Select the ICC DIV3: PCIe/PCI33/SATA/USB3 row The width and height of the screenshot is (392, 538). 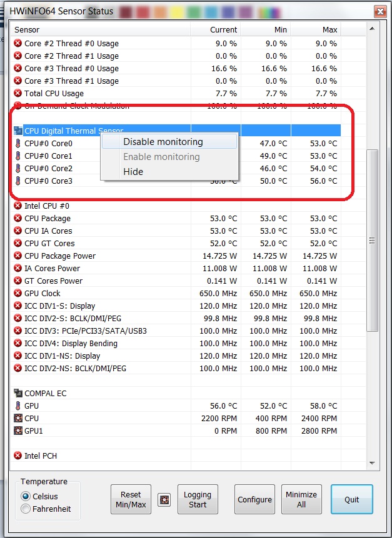tap(176, 331)
